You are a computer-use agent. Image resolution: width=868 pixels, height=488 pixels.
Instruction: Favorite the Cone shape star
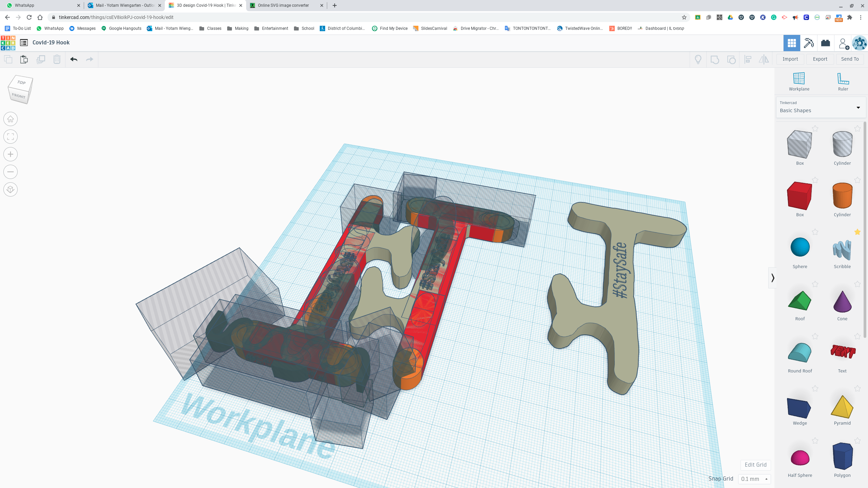(x=857, y=284)
